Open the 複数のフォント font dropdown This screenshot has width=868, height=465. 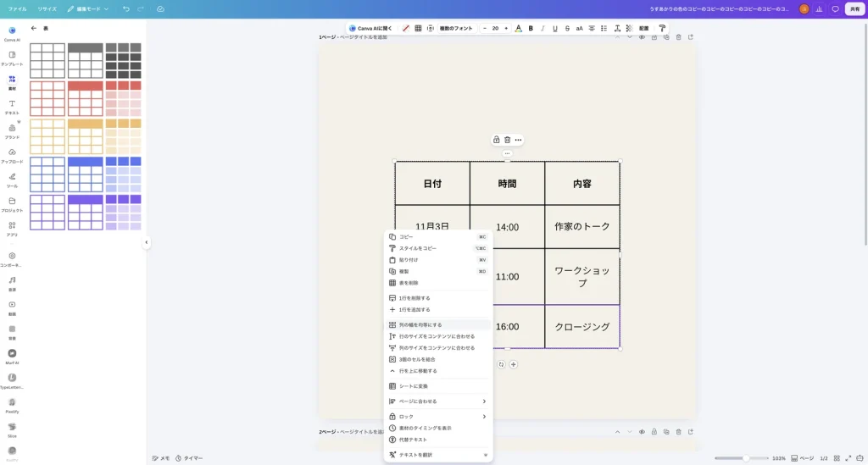[x=456, y=28]
